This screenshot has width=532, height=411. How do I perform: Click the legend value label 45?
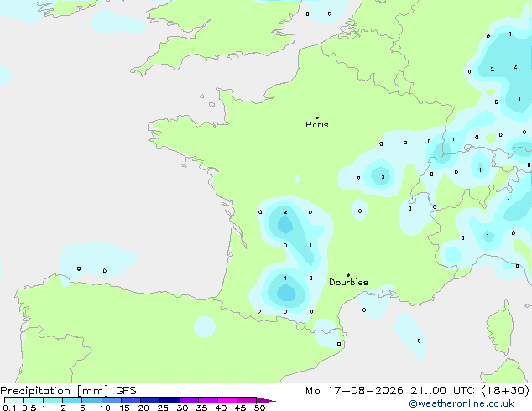coord(240,408)
